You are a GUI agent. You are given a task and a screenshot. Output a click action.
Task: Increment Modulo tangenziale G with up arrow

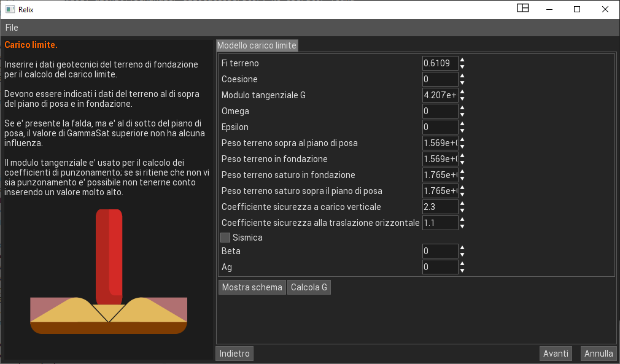tap(462, 92)
